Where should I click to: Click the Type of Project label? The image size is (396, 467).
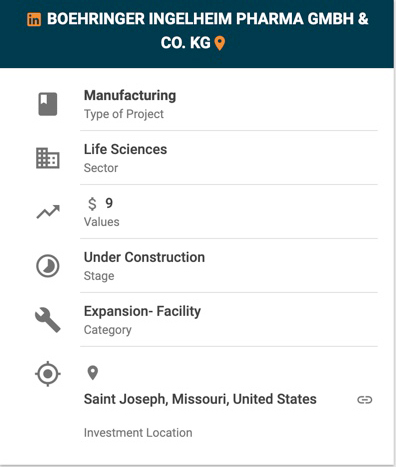pos(124,114)
